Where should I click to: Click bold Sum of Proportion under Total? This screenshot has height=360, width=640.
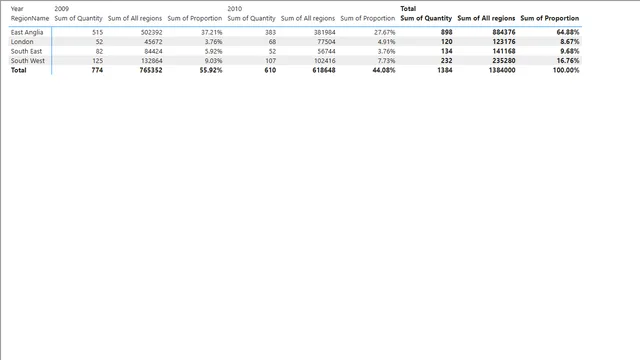550,18
